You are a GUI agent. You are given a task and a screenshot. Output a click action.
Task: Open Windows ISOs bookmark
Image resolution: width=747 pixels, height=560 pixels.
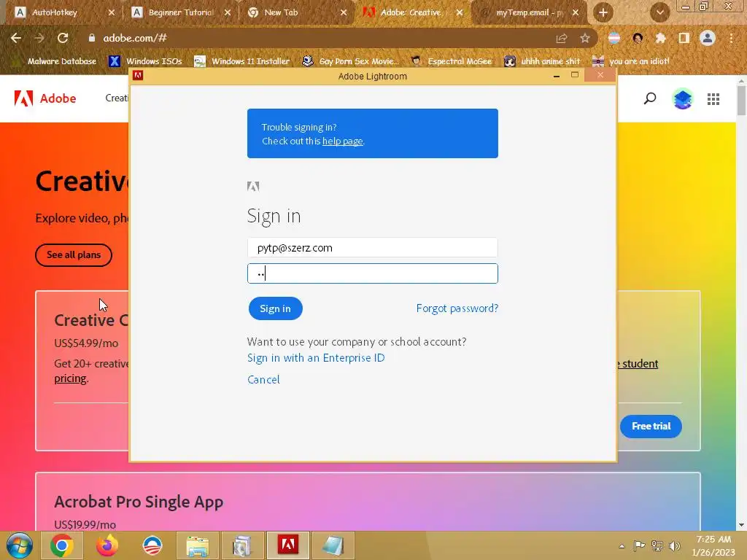coord(145,61)
